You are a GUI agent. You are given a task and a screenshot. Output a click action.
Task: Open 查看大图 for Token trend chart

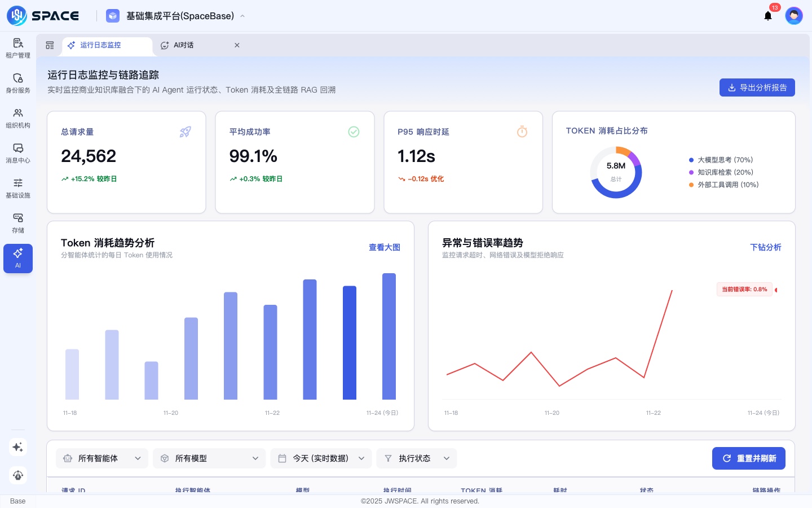385,247
